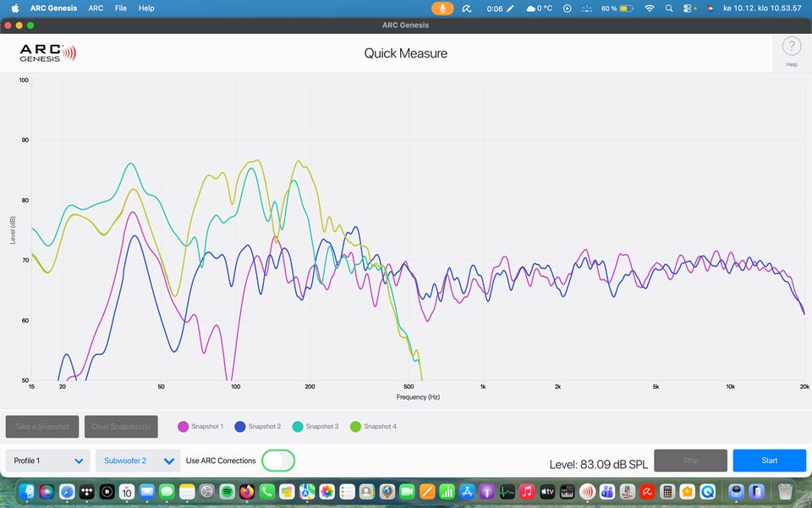The width and height of the screenshot is (812, 508).
Task: Toggle visibility of Snapshot 1 legend
Action: click(200, 427)
